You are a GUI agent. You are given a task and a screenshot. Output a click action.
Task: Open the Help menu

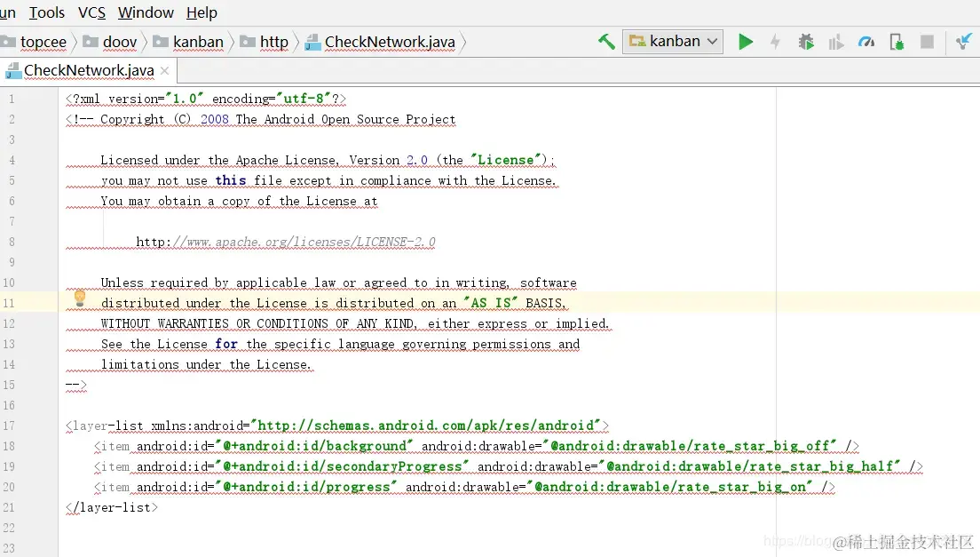pyautogui.click(x=202, y=12)
